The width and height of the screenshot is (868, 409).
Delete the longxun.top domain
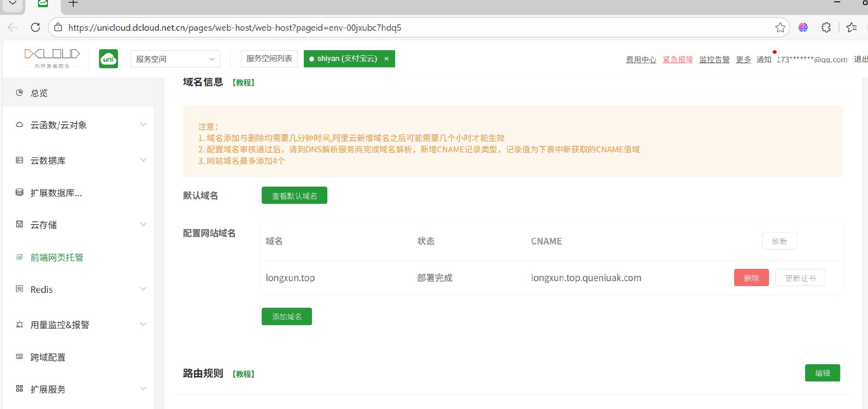(x=751, y=278)
